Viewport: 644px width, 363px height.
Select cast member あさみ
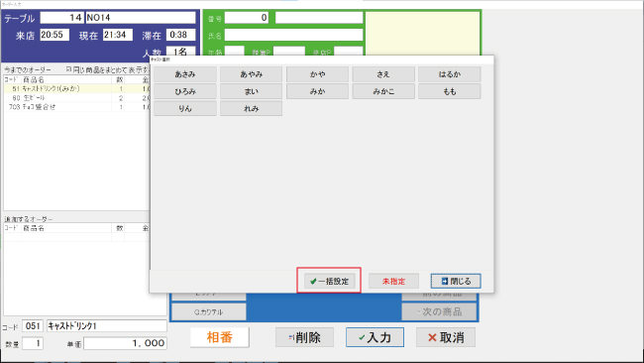click(185, 74)
